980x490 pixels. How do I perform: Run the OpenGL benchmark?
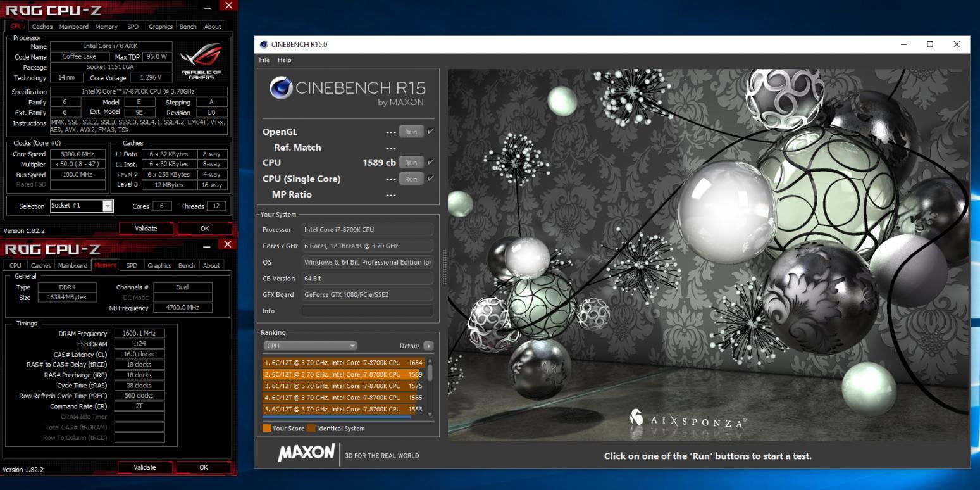click(x=411, y=132)
